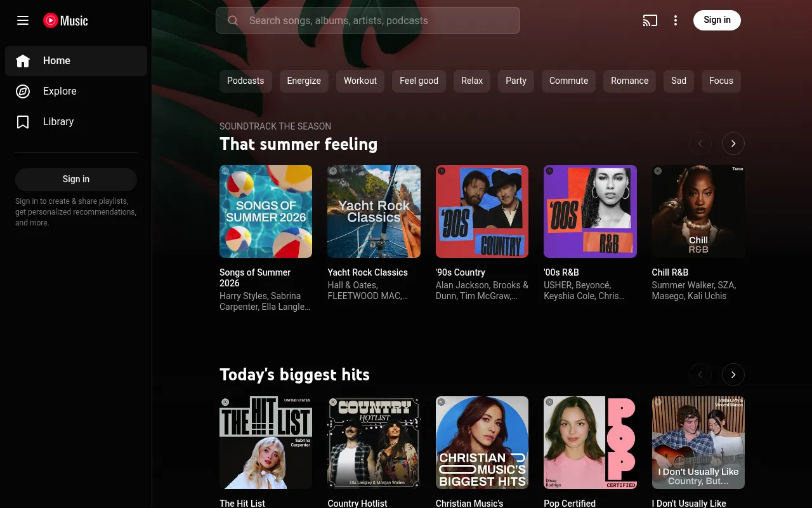Select the Commute mood chip
Viewport: 812px width, 508px height.
click(568, 81)
